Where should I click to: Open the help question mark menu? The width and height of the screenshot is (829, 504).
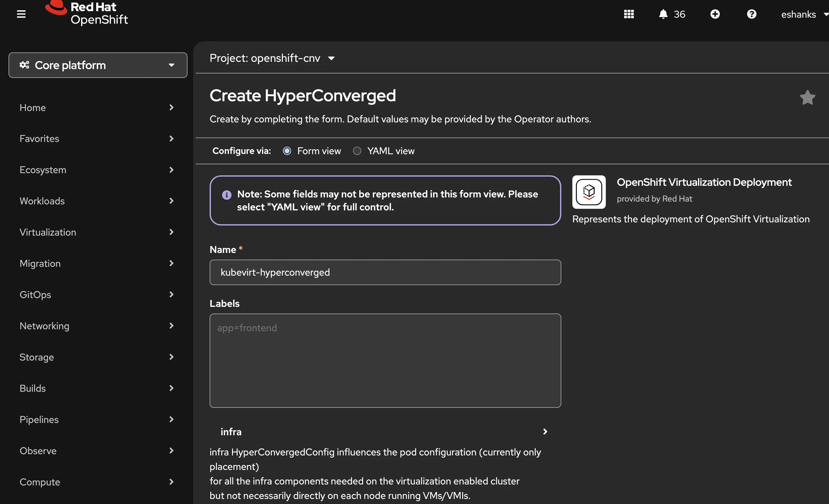point(751,14)
